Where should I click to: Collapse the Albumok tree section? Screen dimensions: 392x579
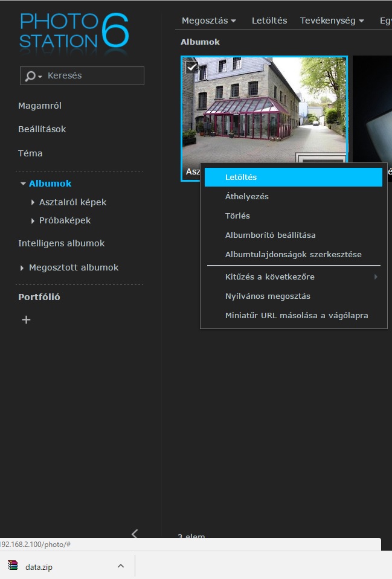click(24, 184)
